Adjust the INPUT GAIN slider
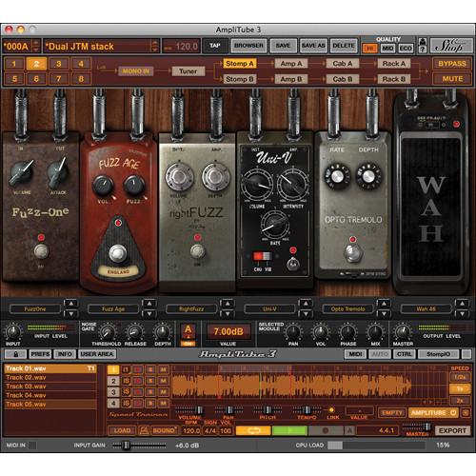The width and height of the screenshot is (476, 476). pyautogui.click(x=139, y=446)
